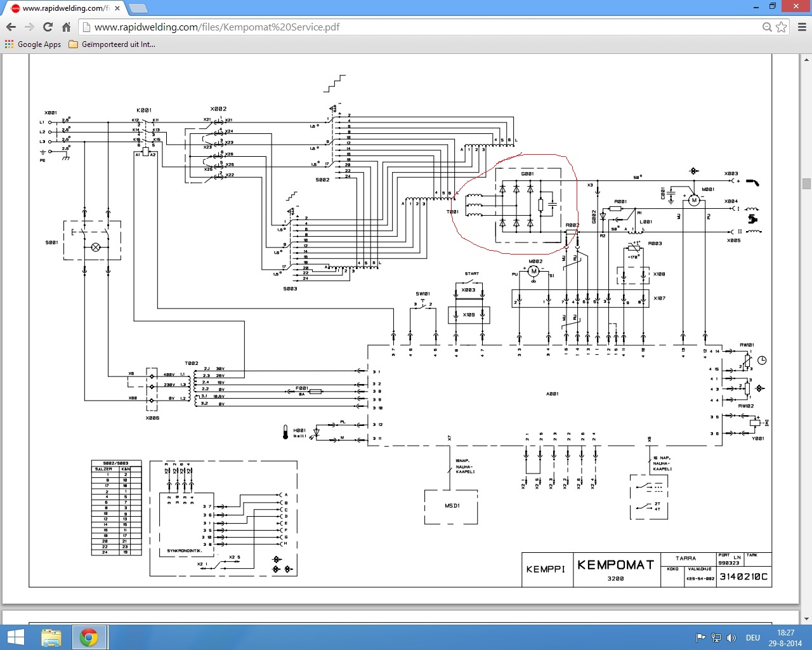
Task: Click the M001 fan motor label
Action: coord(708,189)
